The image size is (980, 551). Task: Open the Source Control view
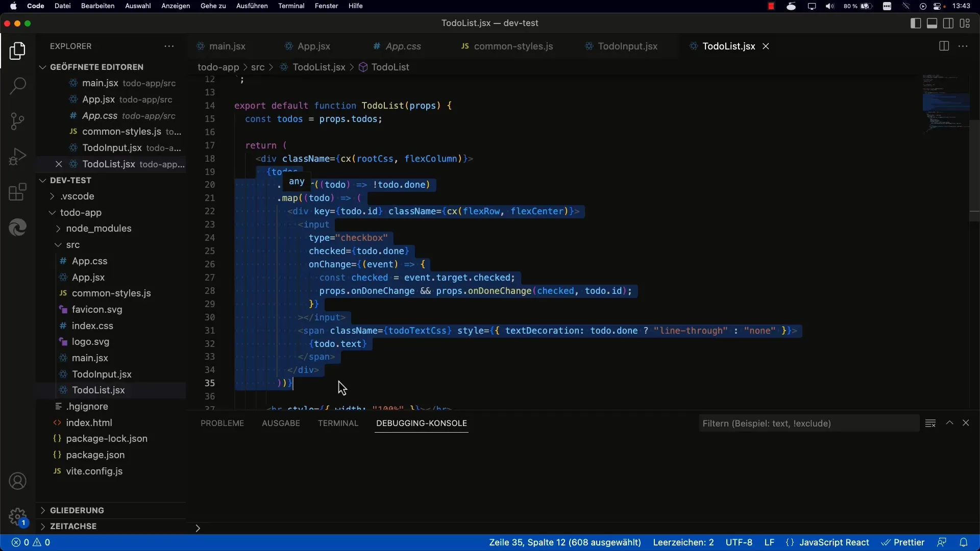click(x=17, y=121)
